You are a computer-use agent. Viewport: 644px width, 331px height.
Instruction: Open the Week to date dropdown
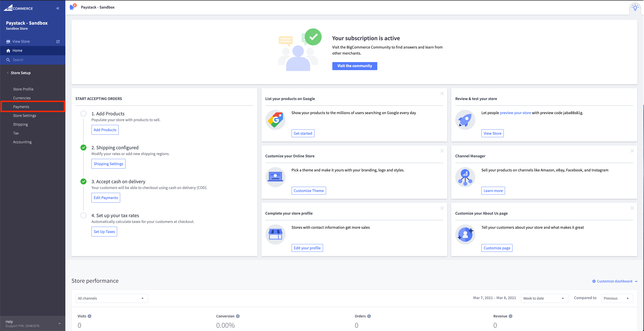point(544,298)
